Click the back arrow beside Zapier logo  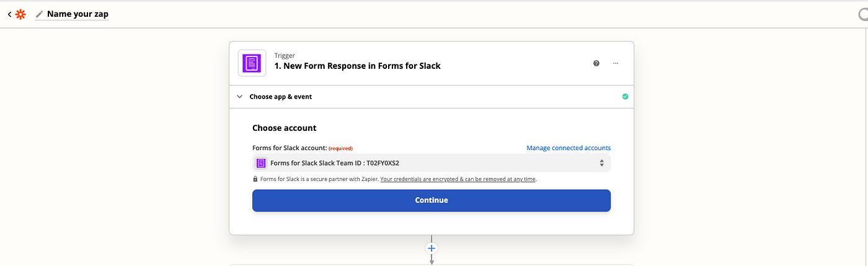pyautogui.click(x=9, y=14)
